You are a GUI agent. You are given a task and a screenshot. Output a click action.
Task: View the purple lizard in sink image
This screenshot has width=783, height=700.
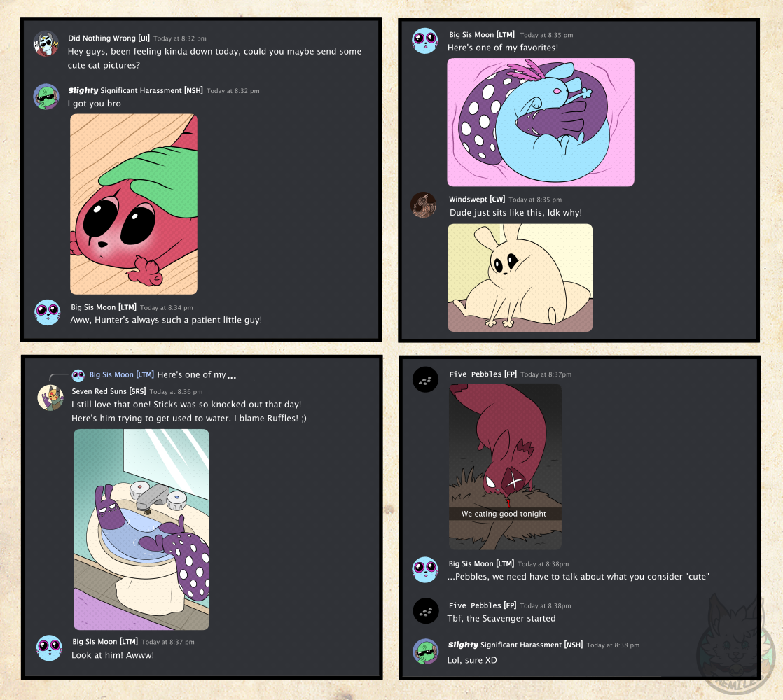(x=141, y=529)
